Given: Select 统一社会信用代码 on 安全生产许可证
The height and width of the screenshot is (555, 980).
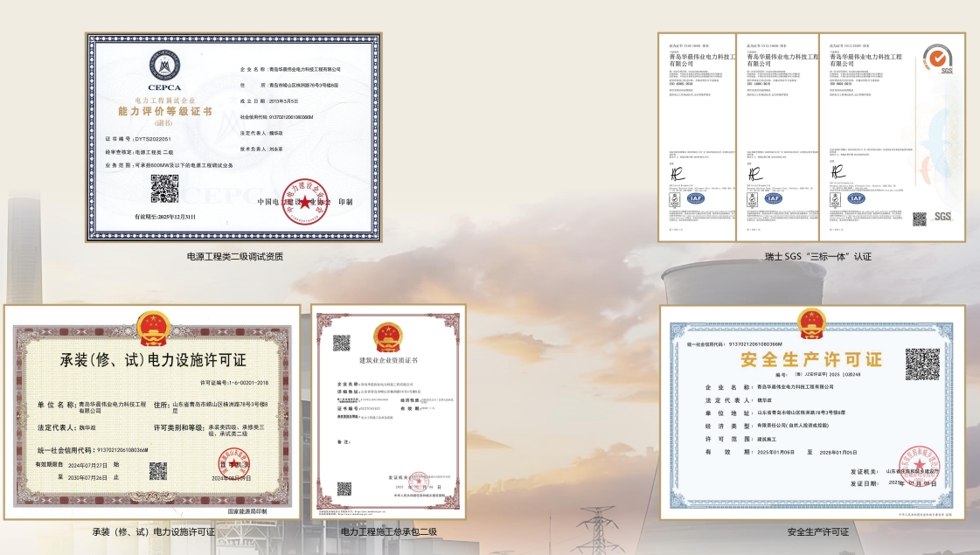Looking at the screenshot, I should point(734,343).
